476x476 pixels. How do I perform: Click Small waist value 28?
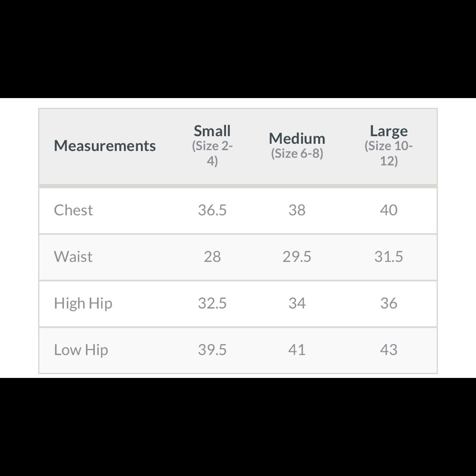point(212,257)
